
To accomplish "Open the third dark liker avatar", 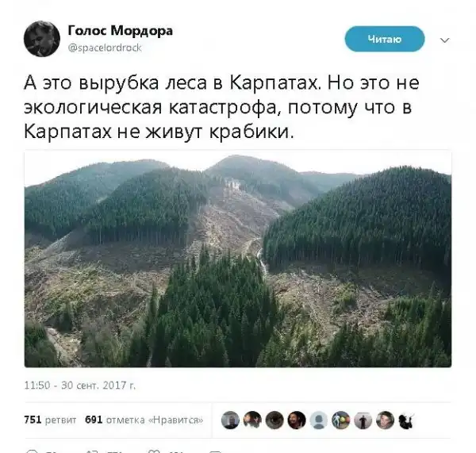I will [274, 420].
